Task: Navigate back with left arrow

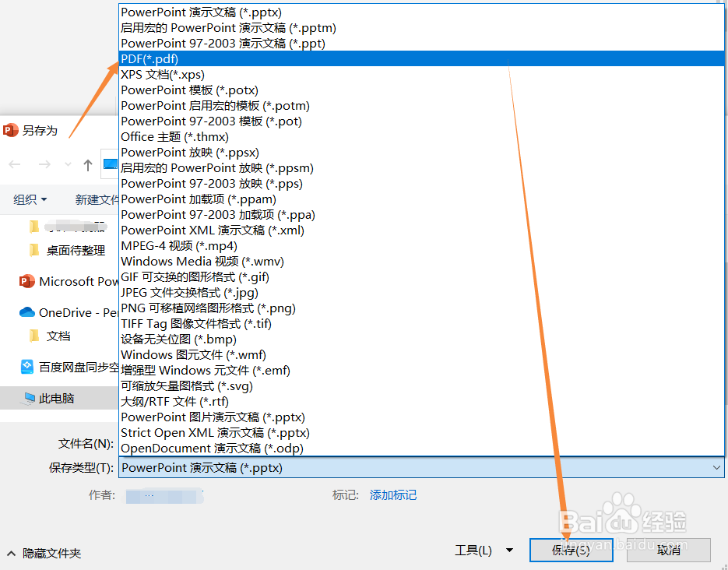Action: pos(15,164)
